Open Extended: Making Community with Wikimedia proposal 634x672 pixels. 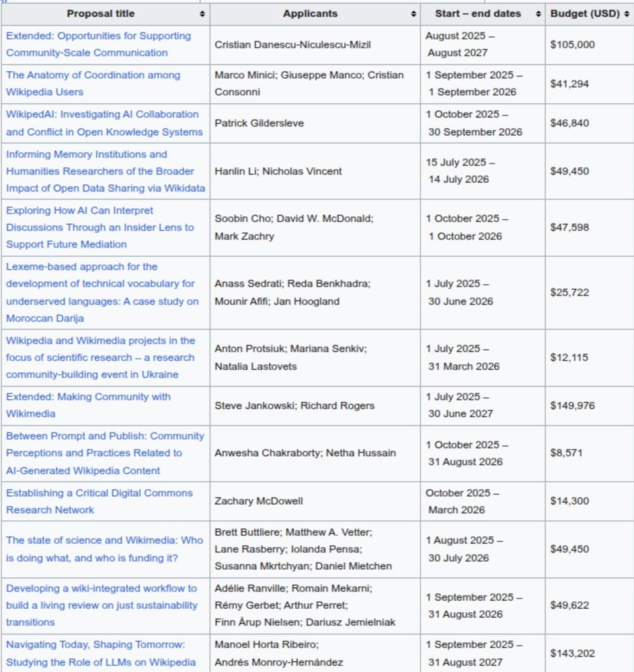click(88, 405)
